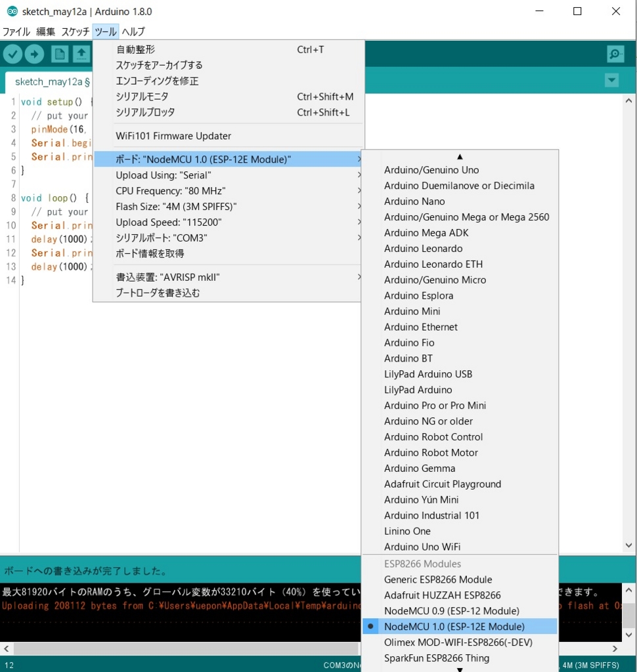Select Arduino Leonardo ETH board
Viewport: 637px width, 672px height.
460,264
